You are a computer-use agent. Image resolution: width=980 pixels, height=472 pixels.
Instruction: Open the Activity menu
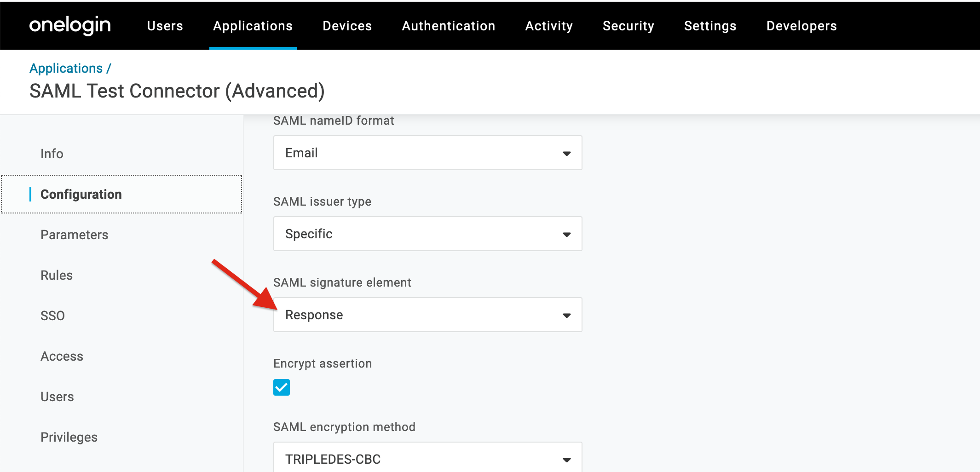(549, 26)
